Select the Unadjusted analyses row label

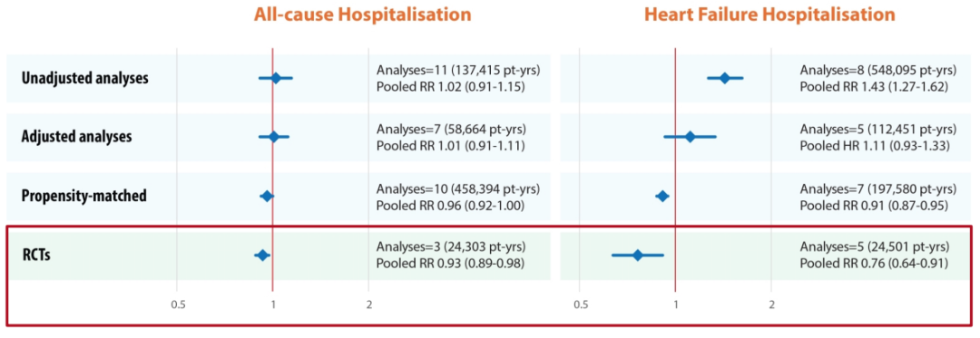pos(85,79)
